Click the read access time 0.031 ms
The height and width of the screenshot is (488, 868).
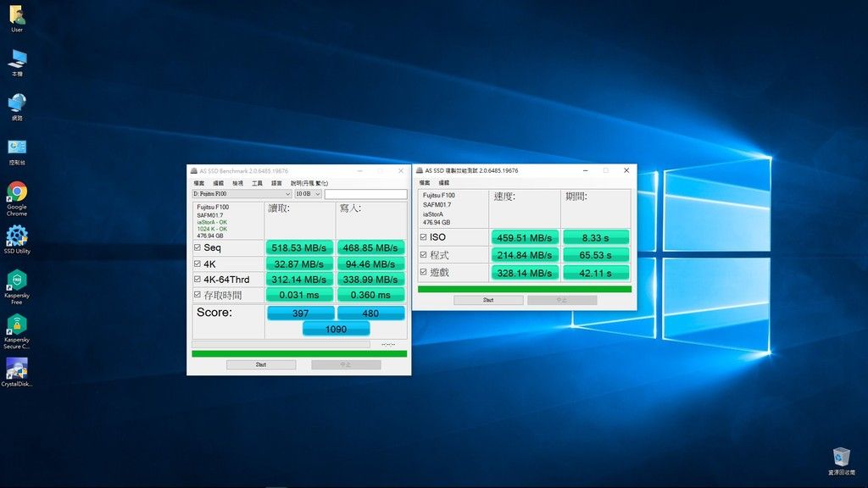pyautogui.click(x=299, y=295)
